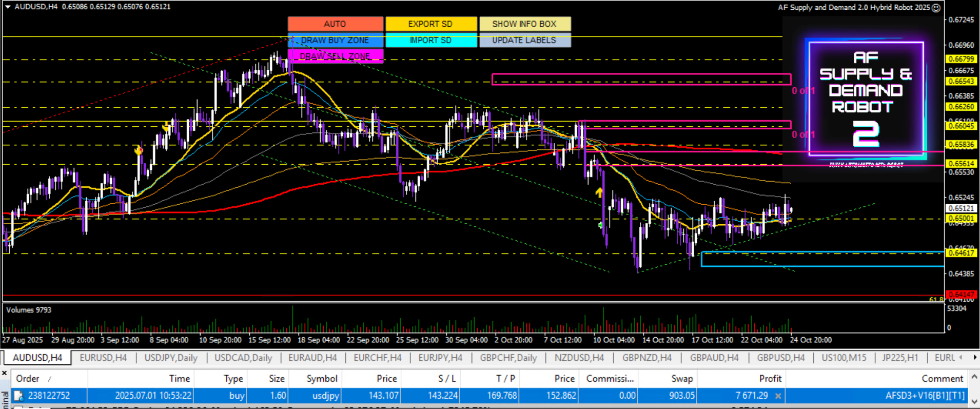Image resolution: width=980 pixels, height=409 pixels.
Task: Switch to the EURUSD,H4 chart tab
Action: point(103,358)
